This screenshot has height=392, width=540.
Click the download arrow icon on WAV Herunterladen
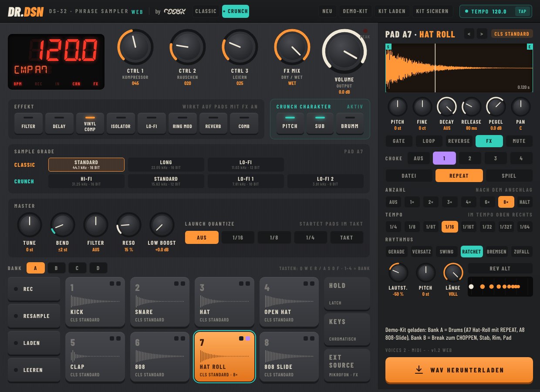tap(419, 370)
